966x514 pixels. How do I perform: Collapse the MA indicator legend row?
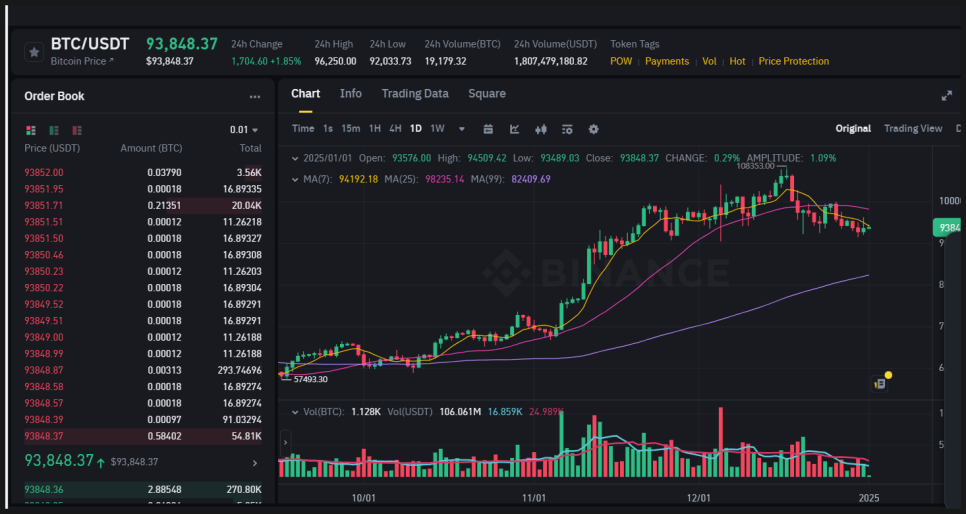295,179
